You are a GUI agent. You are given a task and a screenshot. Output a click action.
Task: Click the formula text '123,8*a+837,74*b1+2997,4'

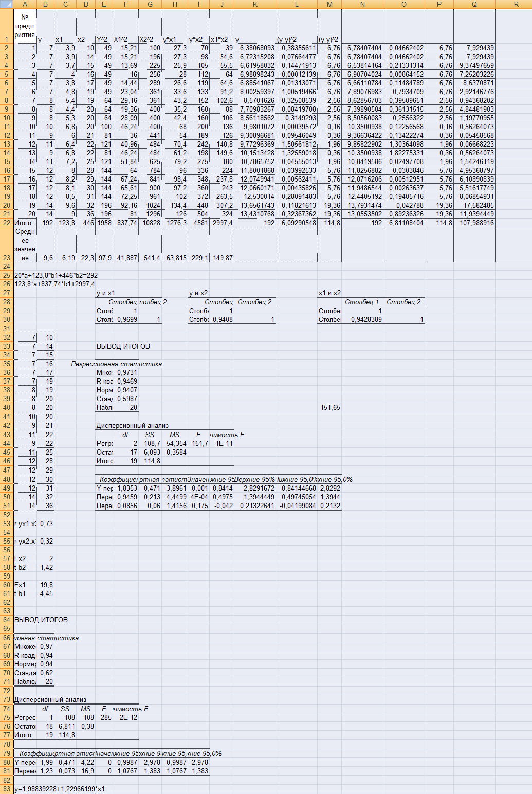click(54, 284)
